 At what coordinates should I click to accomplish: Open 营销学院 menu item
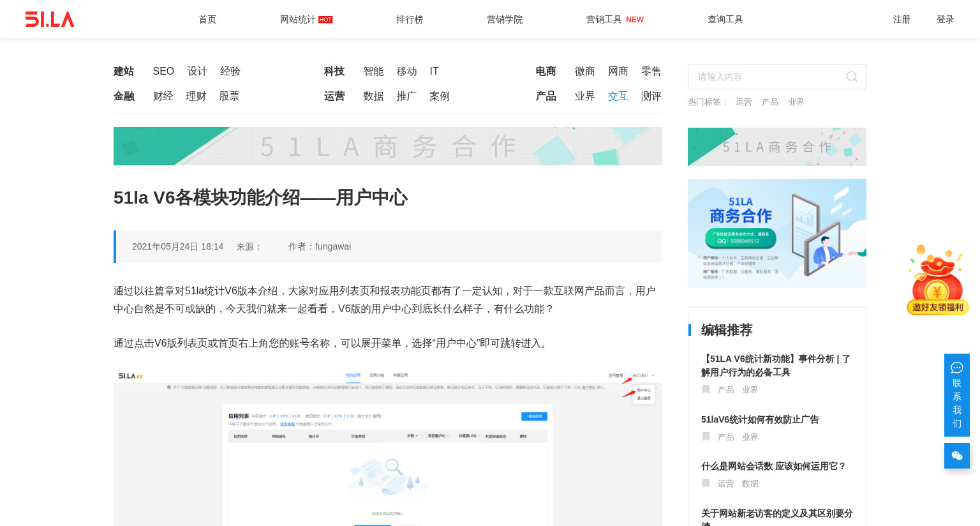coord(505,19)
